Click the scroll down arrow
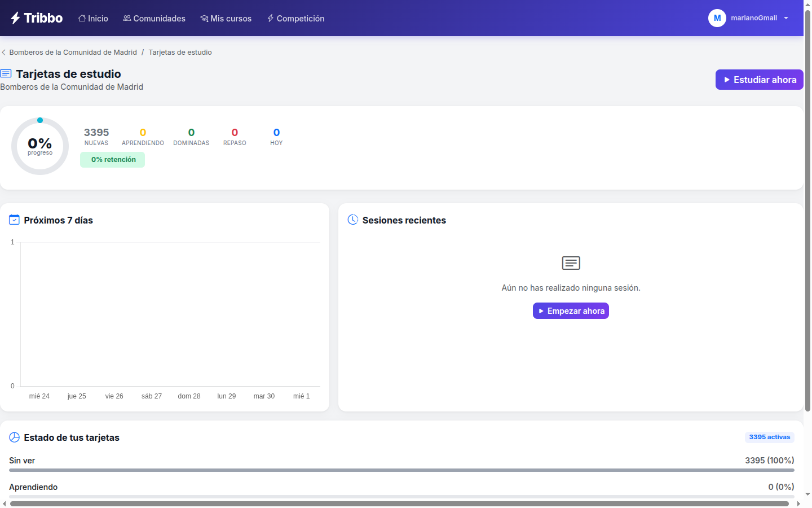This screenshot has height=508, width=812. pos(807,494)
